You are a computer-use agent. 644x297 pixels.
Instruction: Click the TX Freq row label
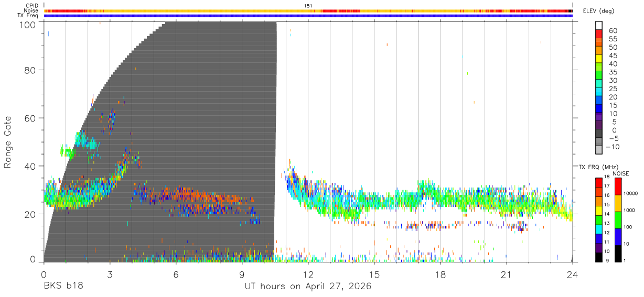tap(28, 16)
